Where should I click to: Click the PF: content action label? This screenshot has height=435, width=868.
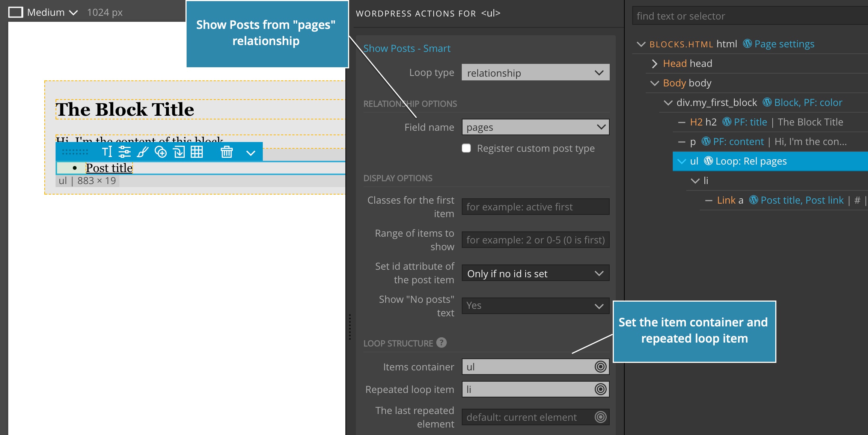coord(738,142)
